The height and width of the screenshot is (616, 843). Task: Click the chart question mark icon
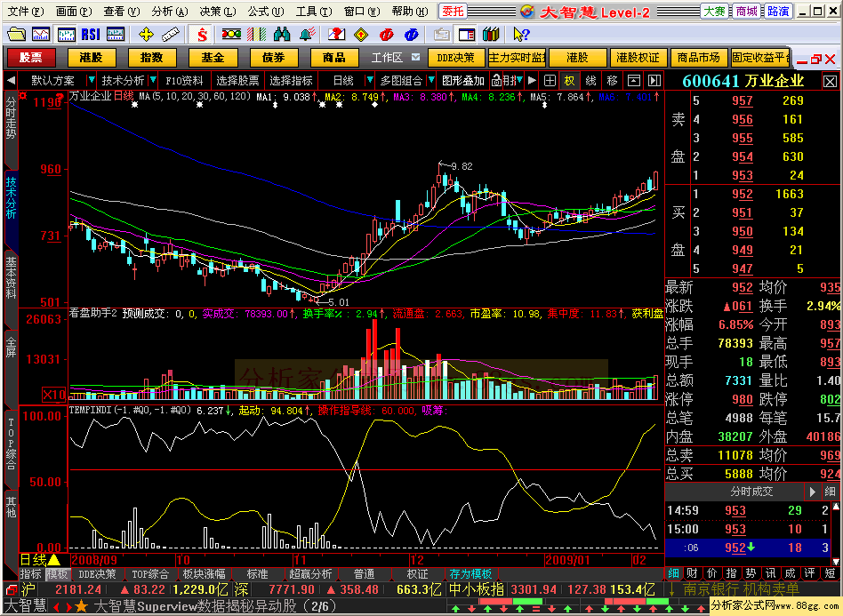tap(336, 35)
